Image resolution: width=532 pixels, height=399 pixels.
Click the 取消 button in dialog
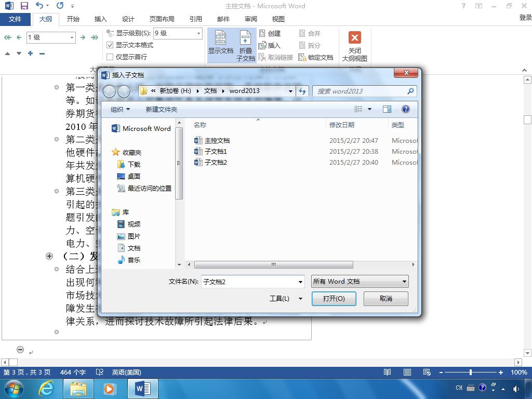coord(386,299)
